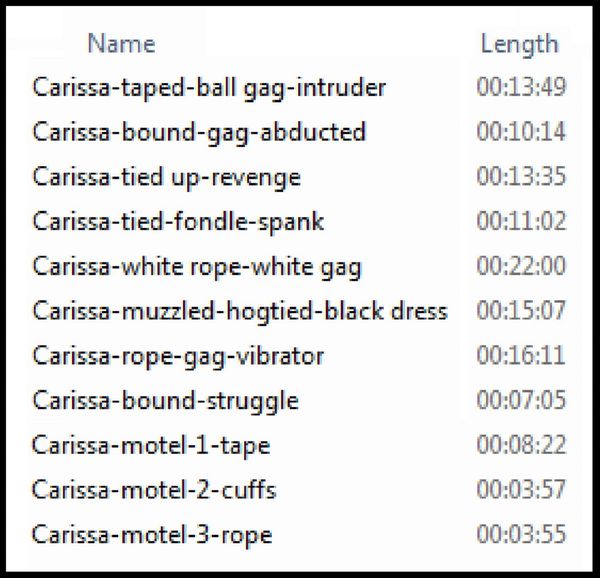Sort the list by the Name column header
Viewport: 600px width, 578px height.
pyautogui.click(x=121, y=43)
